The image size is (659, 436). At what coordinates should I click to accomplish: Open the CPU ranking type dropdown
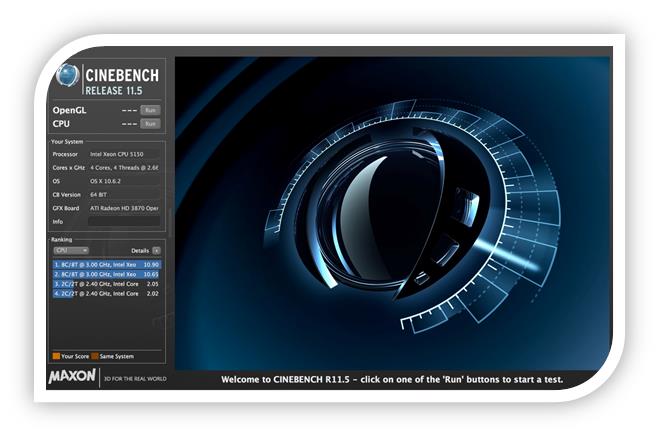point(72,250)
